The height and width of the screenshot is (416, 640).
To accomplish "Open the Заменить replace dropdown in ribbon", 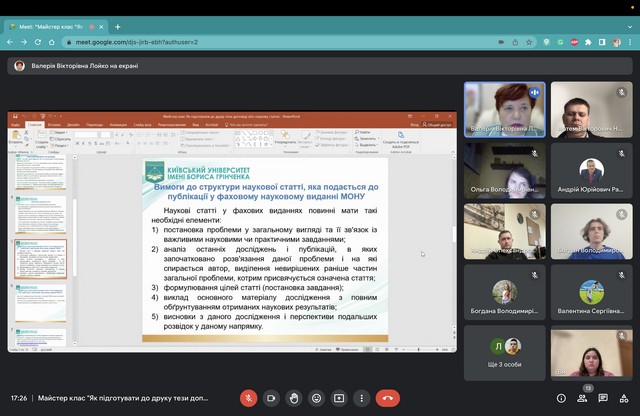I will tap(367, 139).
